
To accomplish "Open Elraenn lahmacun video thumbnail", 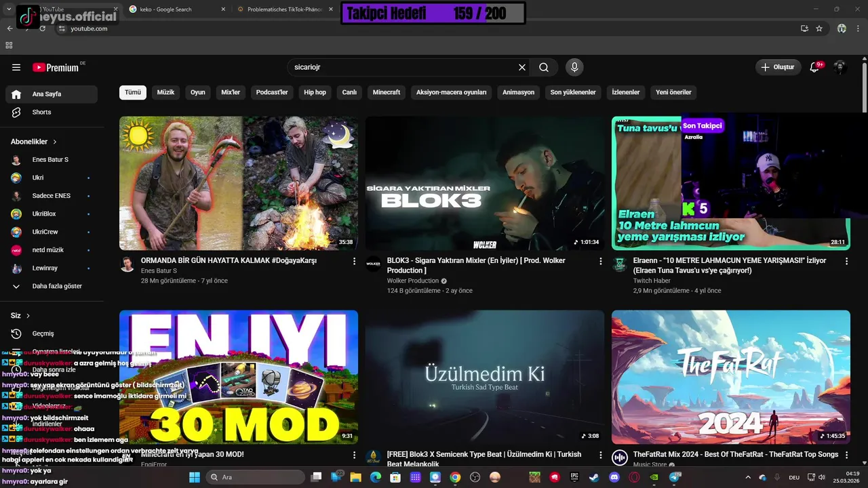I will click(731, 183).
